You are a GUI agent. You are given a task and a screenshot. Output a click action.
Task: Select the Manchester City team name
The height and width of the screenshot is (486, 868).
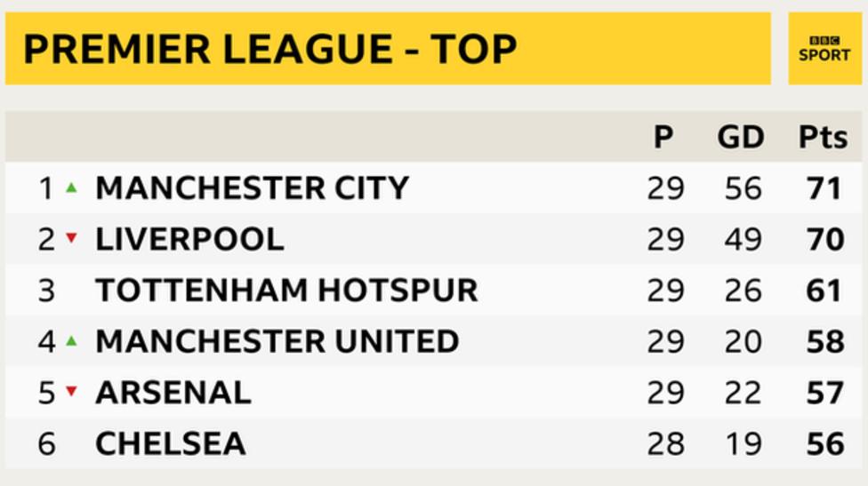pyautogui.click(x=252, y=188)
